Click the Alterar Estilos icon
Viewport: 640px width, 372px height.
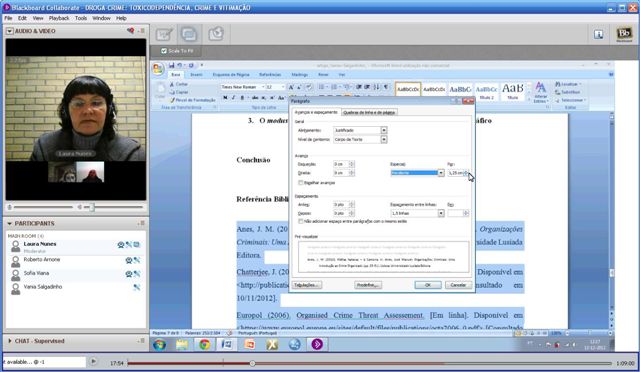(x=540, y=92)
